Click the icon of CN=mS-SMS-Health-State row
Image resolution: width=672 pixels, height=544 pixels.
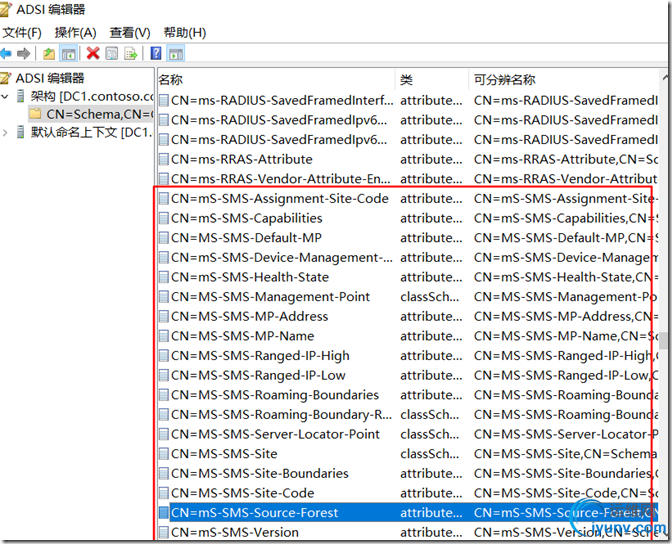[163, 277]
